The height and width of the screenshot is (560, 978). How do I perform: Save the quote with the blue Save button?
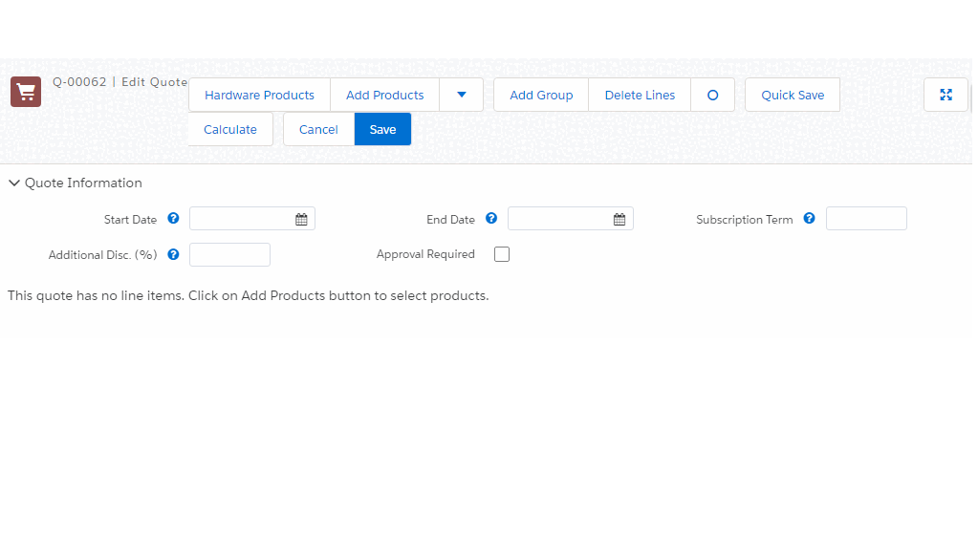tap(382, 129)
